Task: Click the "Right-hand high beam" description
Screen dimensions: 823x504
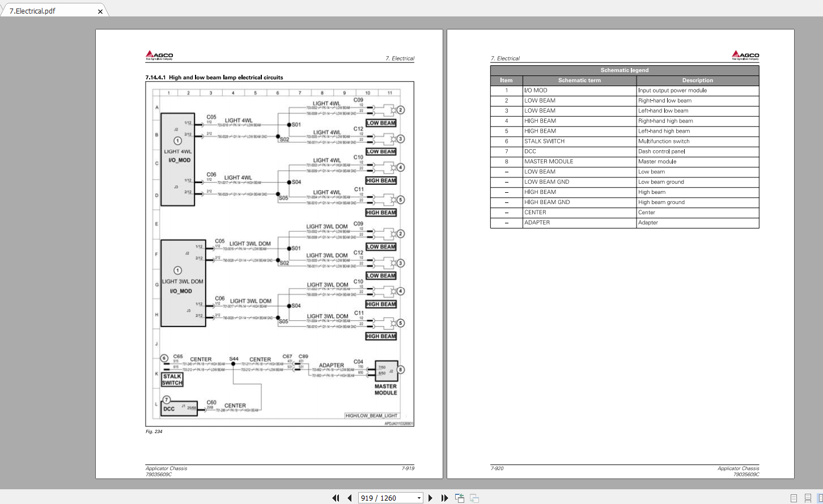Action: pos(665,121)
